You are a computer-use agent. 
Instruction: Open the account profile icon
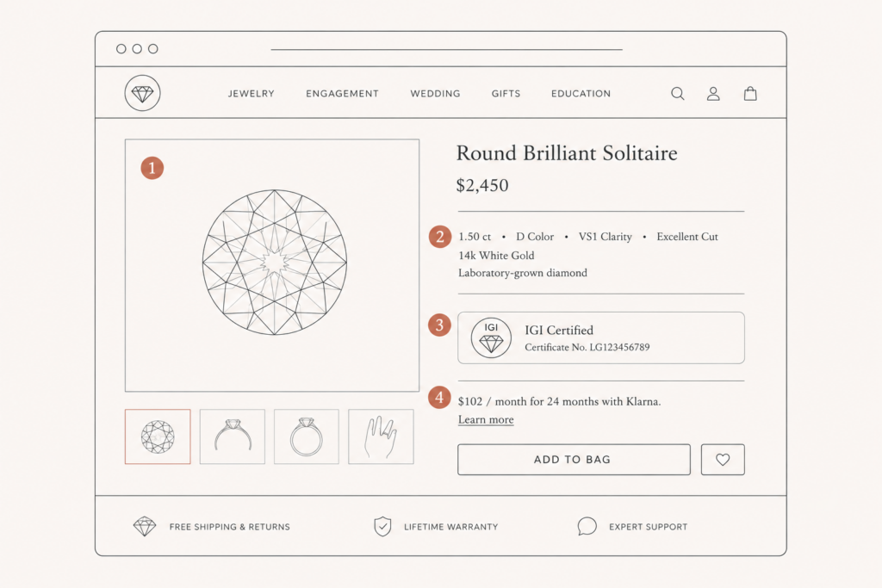pyautogui.click(x=713, y=93)
